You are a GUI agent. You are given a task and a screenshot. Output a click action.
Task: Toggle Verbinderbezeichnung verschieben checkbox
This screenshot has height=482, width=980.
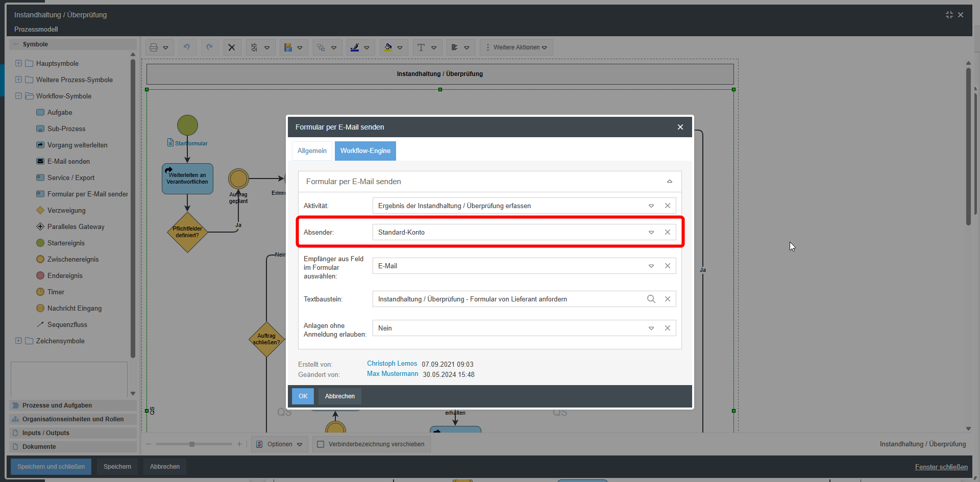[x=321, y=444]
